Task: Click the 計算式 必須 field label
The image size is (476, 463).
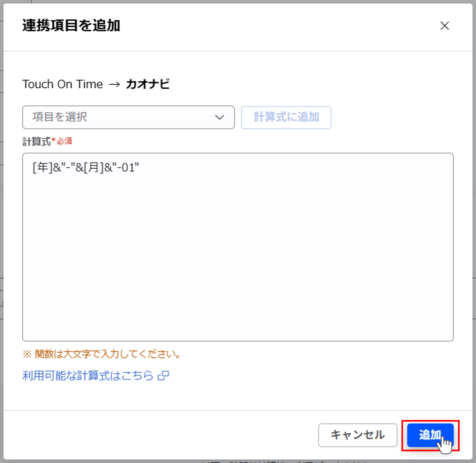Action: click(47, 141)
